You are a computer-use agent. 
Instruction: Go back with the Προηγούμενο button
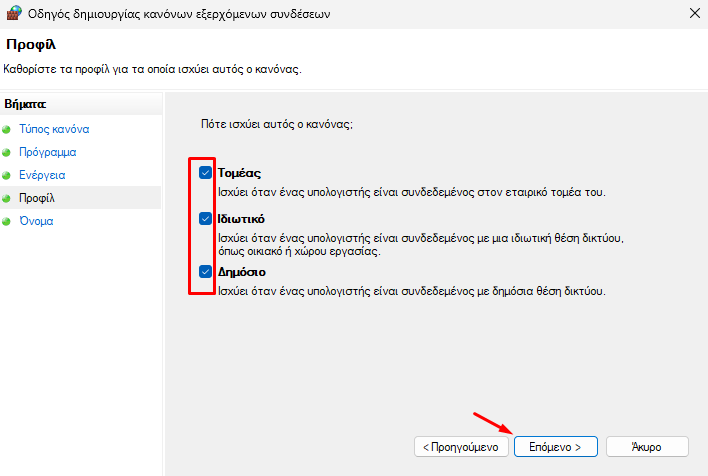(461, 447)
